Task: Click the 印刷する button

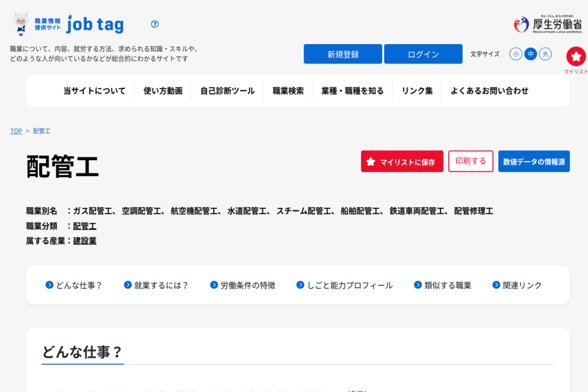Action: click(x=471, y=161)
